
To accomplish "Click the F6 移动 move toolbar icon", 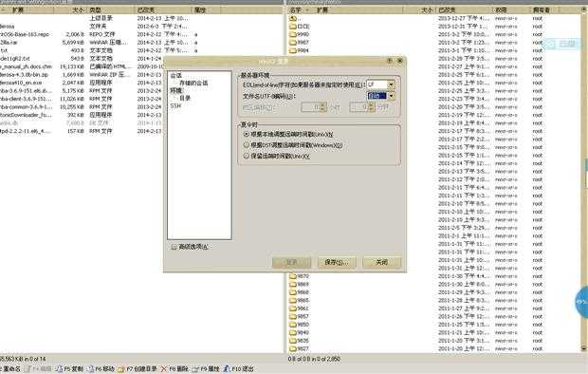I will 91,369.
